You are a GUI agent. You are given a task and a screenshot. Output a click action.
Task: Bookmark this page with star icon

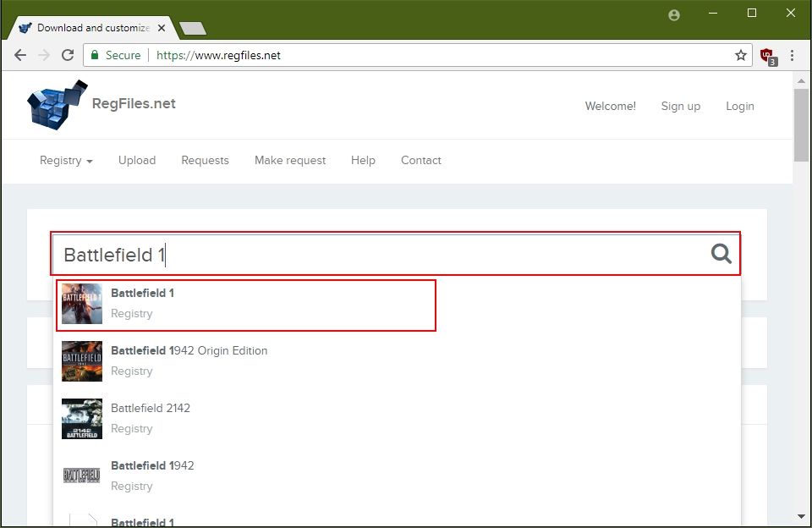(x=741, y=55)
